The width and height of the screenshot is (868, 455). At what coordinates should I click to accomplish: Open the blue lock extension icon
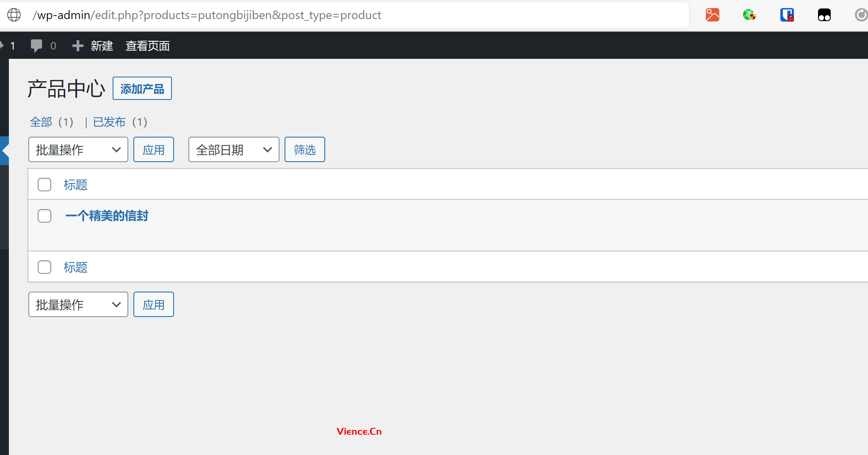click(787, 15)
